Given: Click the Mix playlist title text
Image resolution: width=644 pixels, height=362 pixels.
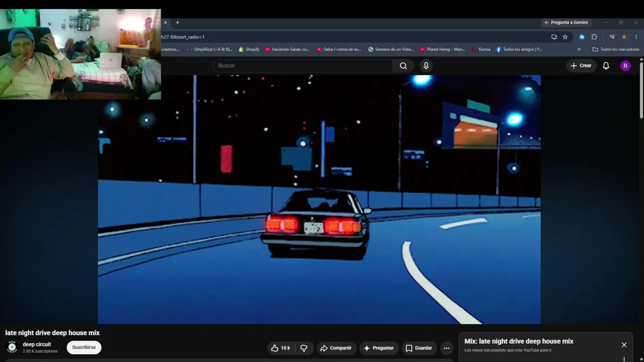Looking at the screenshot, I should 519,341.
